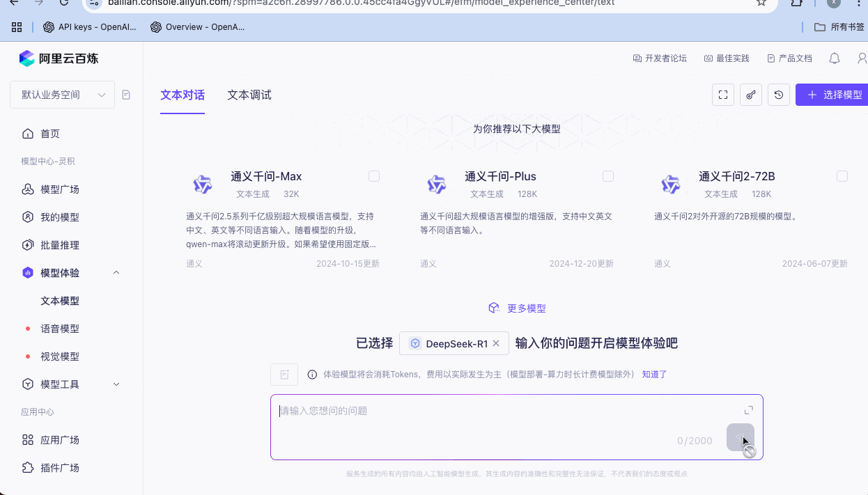Open the 'Overview - OpenA...' bookmark
The width and height of the screenshot is (868, 495).
point(197,27)
